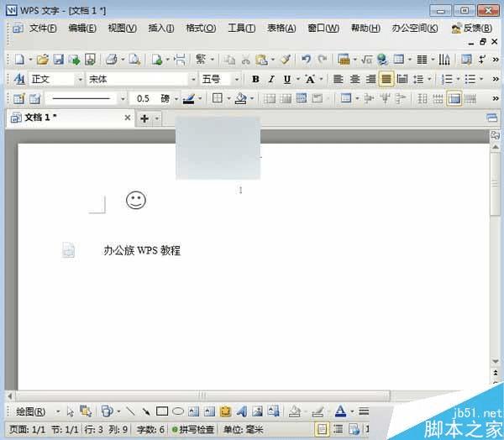Viewport: 504px width, 440px height.
Task: Open the 帮助(H) menu
Action: [365, 29]
